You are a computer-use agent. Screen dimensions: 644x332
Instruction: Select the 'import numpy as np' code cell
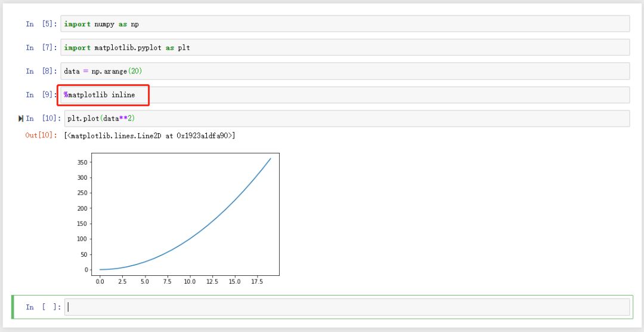(x=345, y=24)
